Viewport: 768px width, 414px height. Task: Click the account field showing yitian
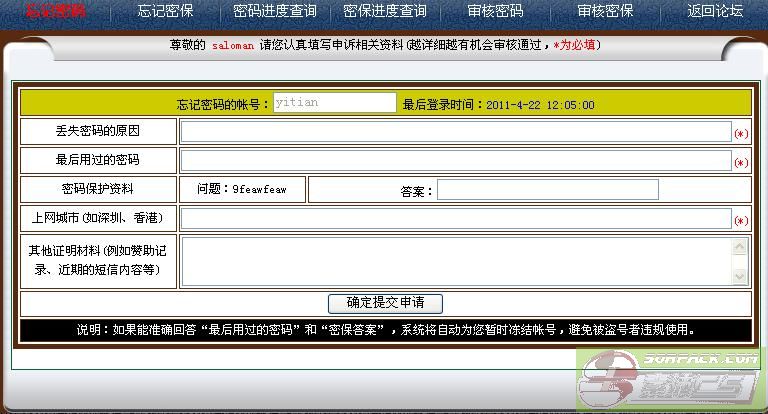(334, 103)
